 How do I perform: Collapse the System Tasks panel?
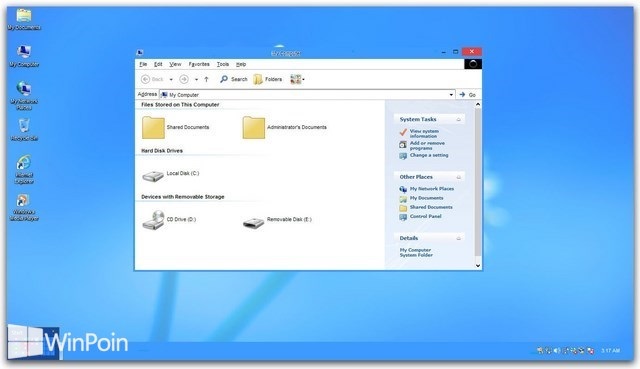coord(458,120)
